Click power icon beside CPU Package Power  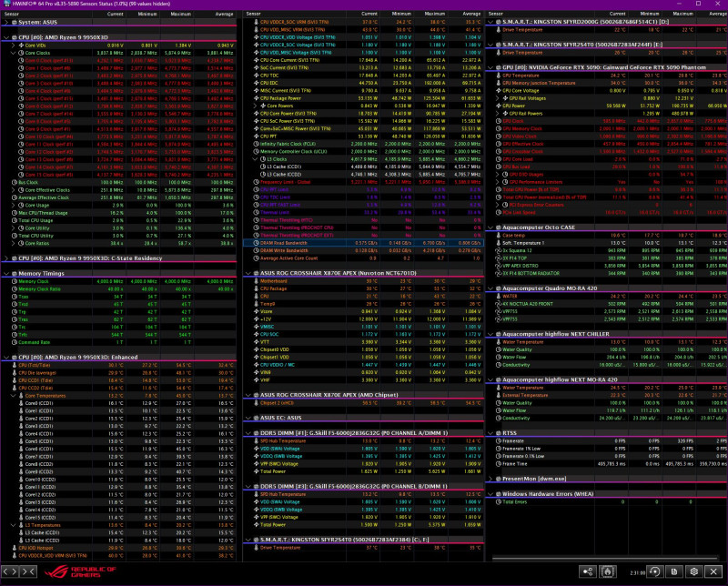click(x=256, y=98)
